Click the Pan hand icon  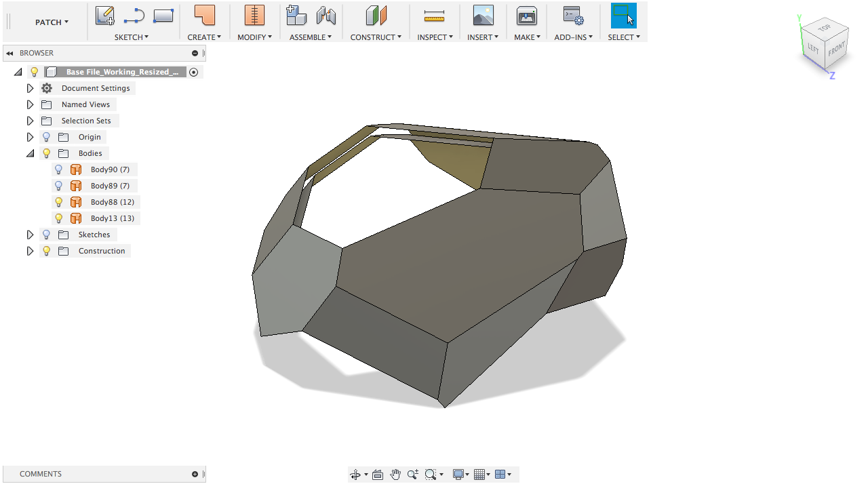395,475
